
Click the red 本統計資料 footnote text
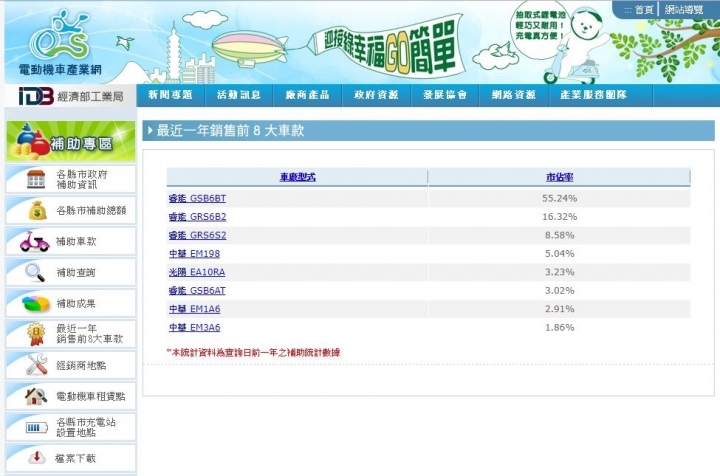(253, 353)
